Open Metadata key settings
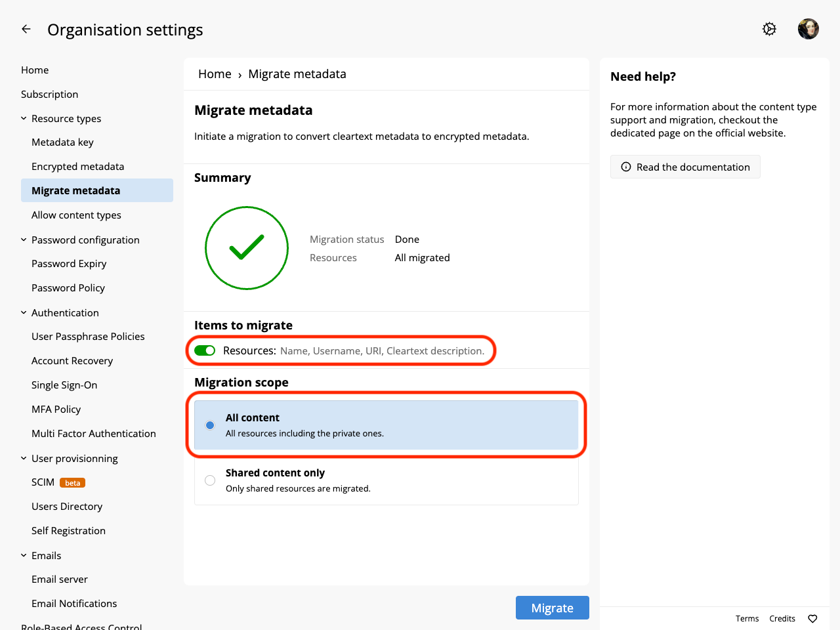 point(62,142)
